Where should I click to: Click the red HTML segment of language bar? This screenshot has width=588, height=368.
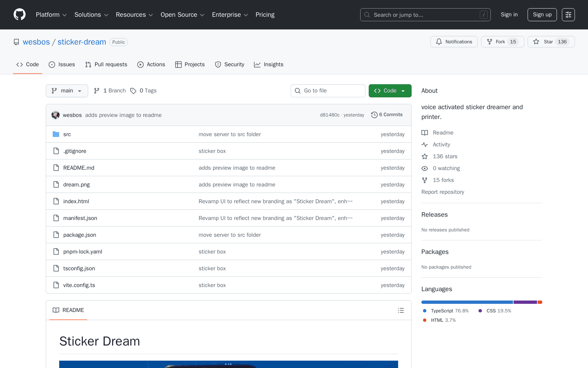point(540,302)
